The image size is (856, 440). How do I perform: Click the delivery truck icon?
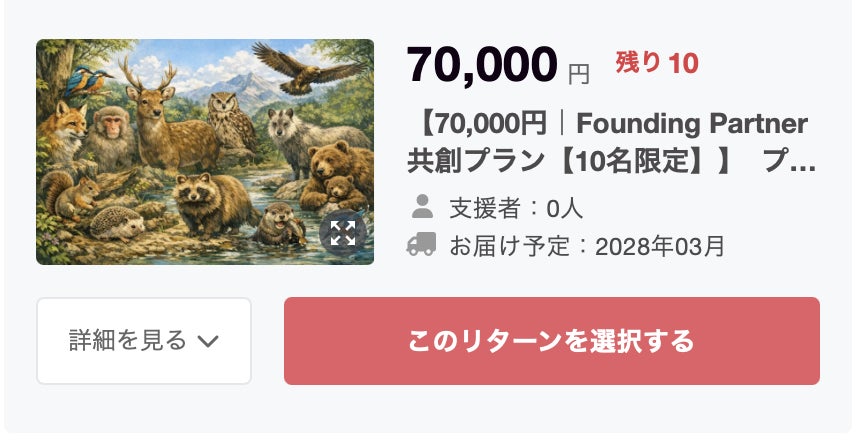pyautogui.click(x=423, y=244)
